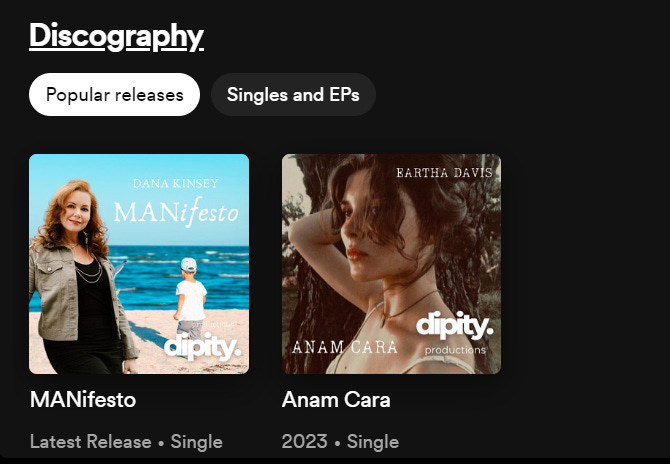Click the child in white shirt on cover
The height and width of the screenshot is (464, 670).
[x=191, y=299]
